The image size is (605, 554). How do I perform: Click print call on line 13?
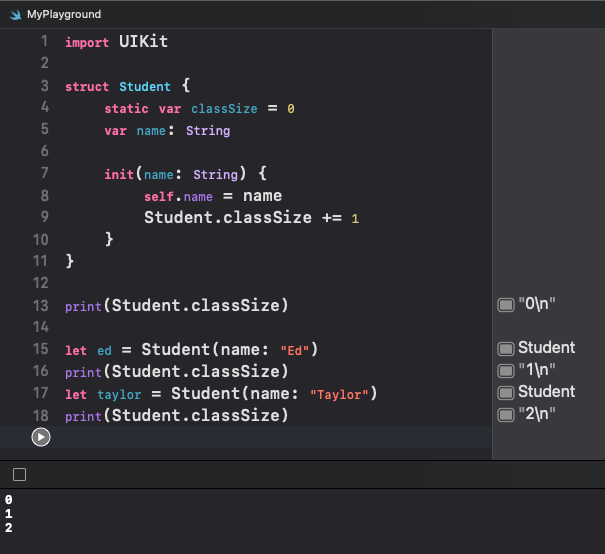pyautogui.click(x=83, y=306)
